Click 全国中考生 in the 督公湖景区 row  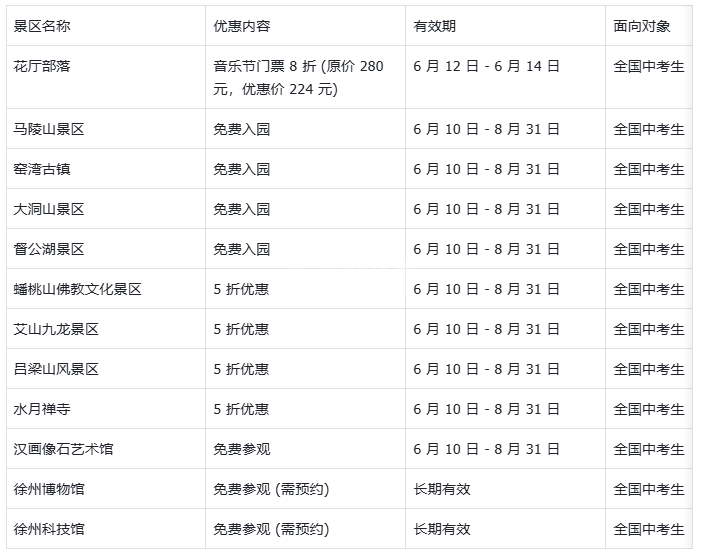649,249
